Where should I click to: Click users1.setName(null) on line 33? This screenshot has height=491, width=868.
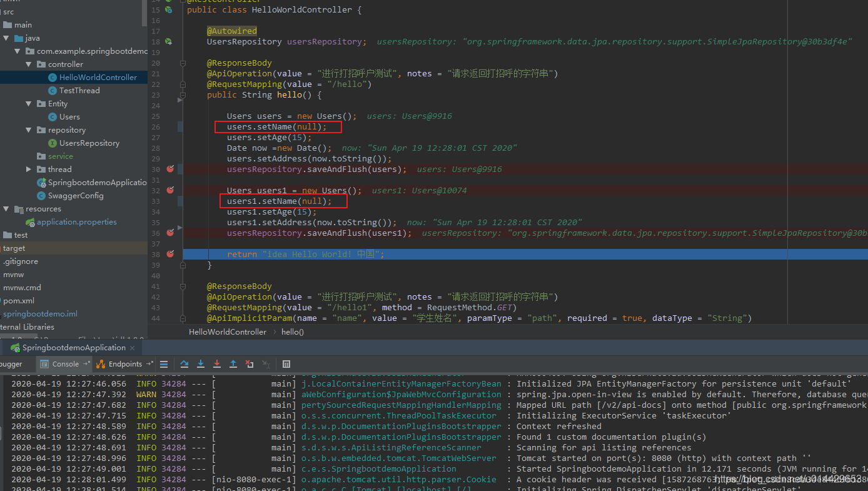click(x=279, y=201)
